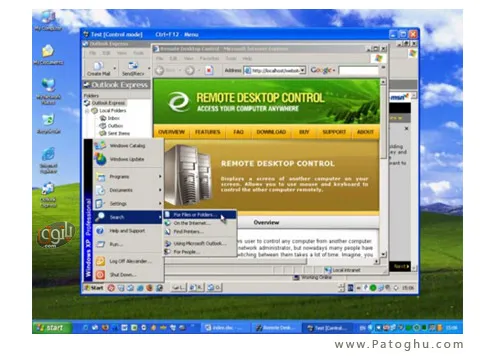
Task: Click web page vertical scrollbar up arrow
Action: point(383,82)
